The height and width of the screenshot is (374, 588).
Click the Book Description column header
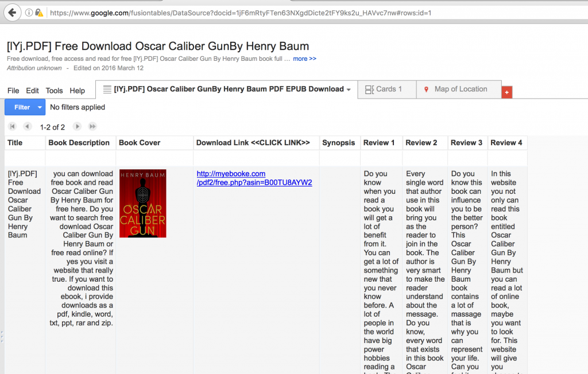click(79, 143)
